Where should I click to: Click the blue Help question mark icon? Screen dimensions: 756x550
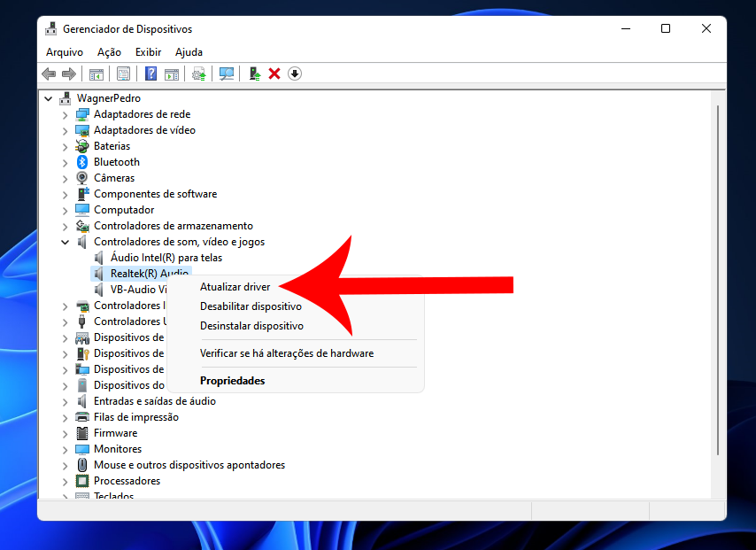tap(151, 74)
